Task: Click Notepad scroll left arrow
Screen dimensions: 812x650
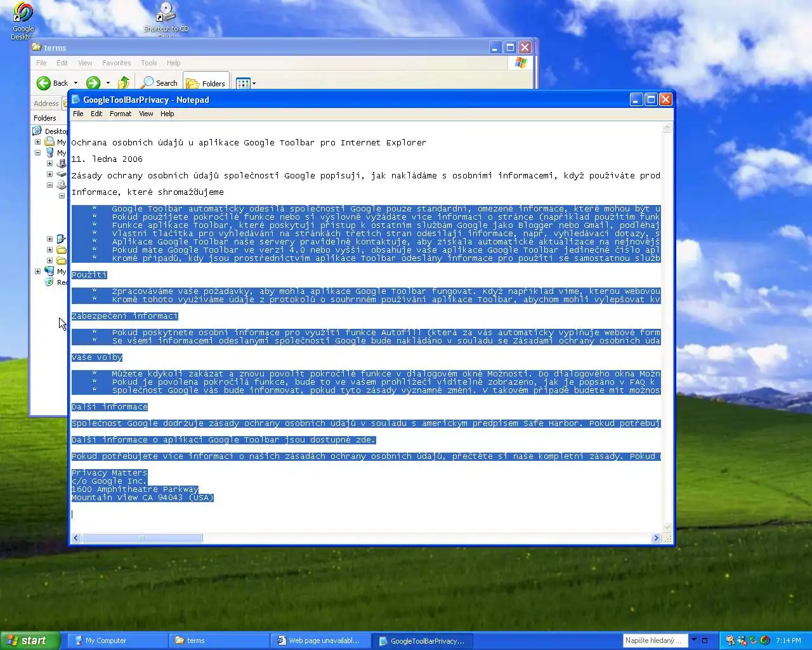Action: coord(76,538)
